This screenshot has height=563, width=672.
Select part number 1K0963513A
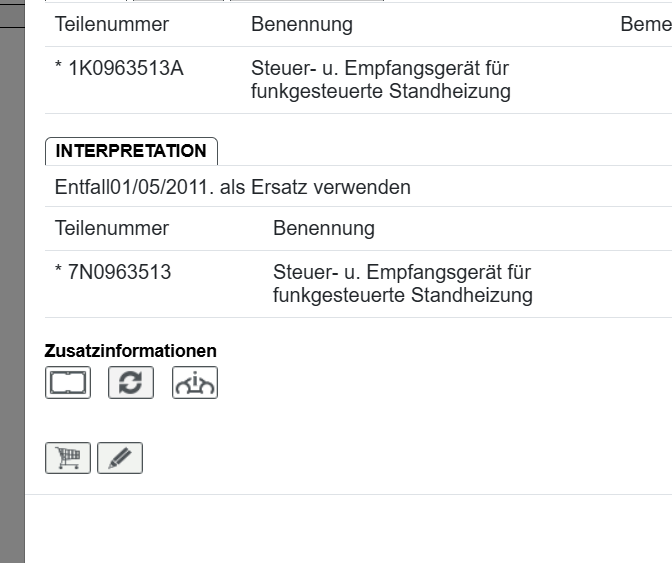point(125,70)
